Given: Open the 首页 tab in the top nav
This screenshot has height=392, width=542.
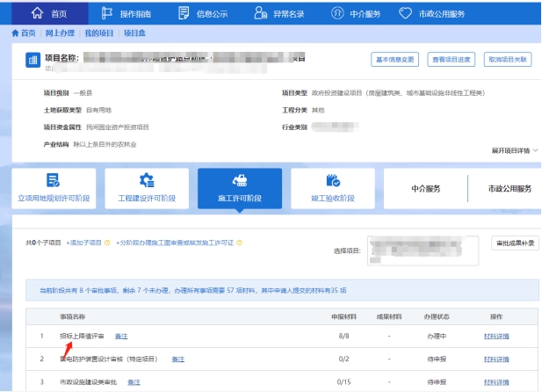Looking at the screenshot, I should tap(50, 13).
